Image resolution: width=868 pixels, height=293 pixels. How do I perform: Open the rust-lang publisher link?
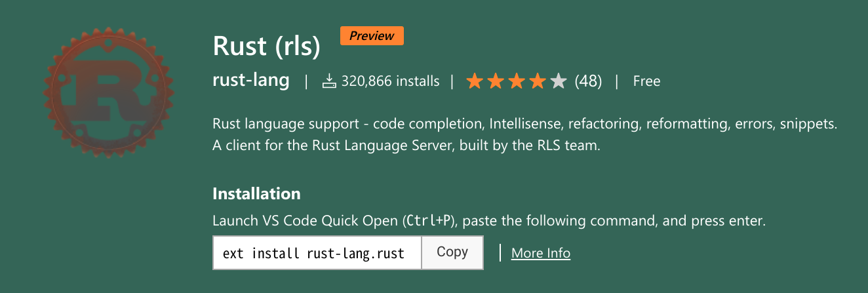[x=251, y=81]
